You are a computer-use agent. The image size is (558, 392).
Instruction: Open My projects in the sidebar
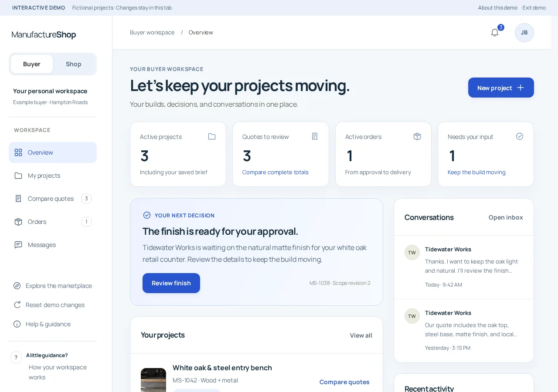(x=53, y=176)
